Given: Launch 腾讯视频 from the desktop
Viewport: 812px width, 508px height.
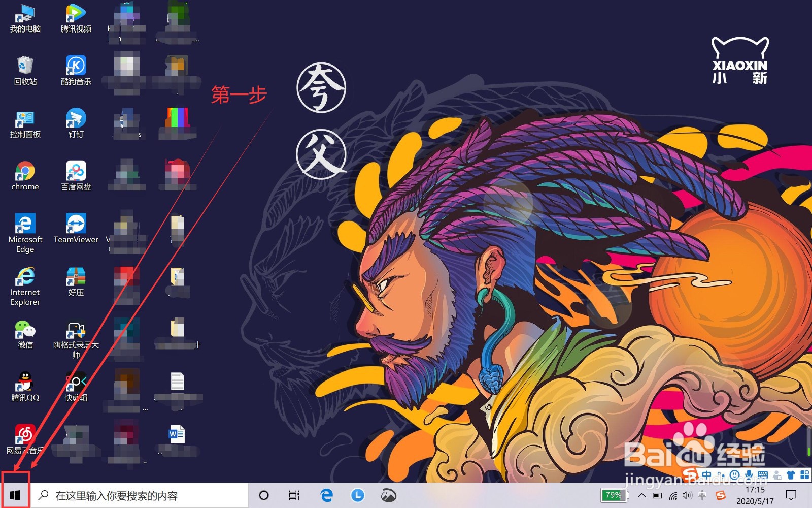Looking at the screenshot, I should tap(76, 18).
